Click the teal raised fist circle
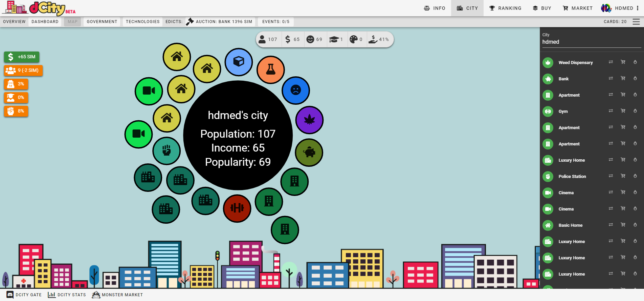Image resolution: width=644 pixels, height=301 pixels. click(x=166, y=150)
